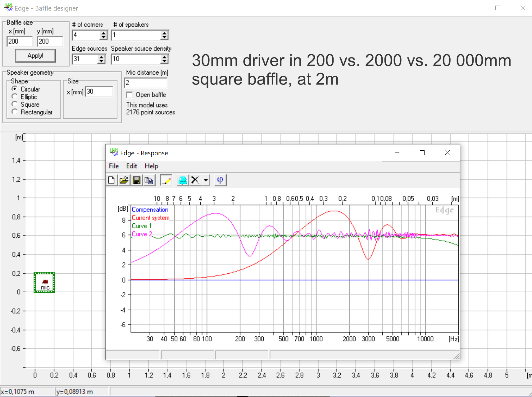Open a file via the folder icon
This screenshot has width=532, height=397.
(x=124, y=180)
